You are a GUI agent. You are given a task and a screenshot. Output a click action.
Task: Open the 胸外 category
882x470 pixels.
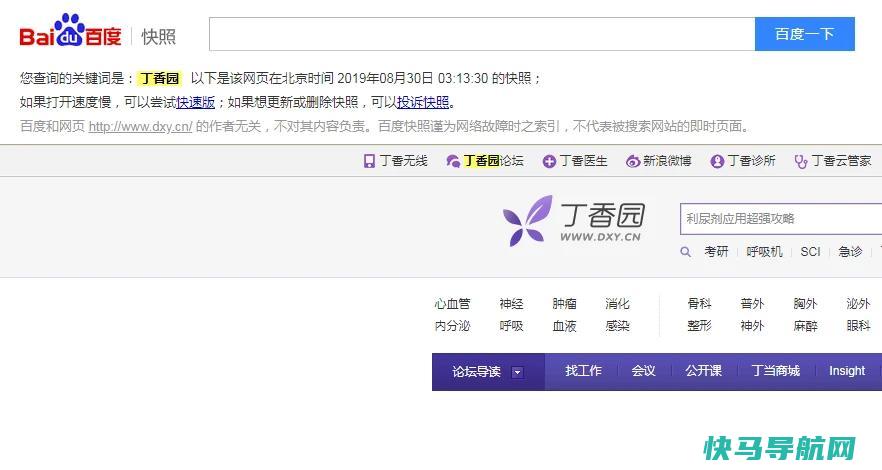pyautogui.click(x=805, y=304)
